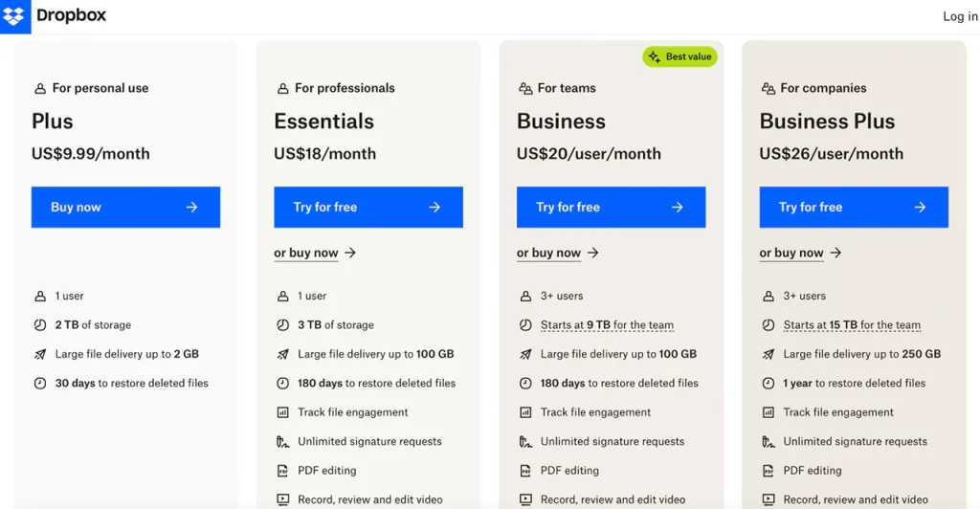Click the Log in link
980x509 pixels.
coord(959,16)
